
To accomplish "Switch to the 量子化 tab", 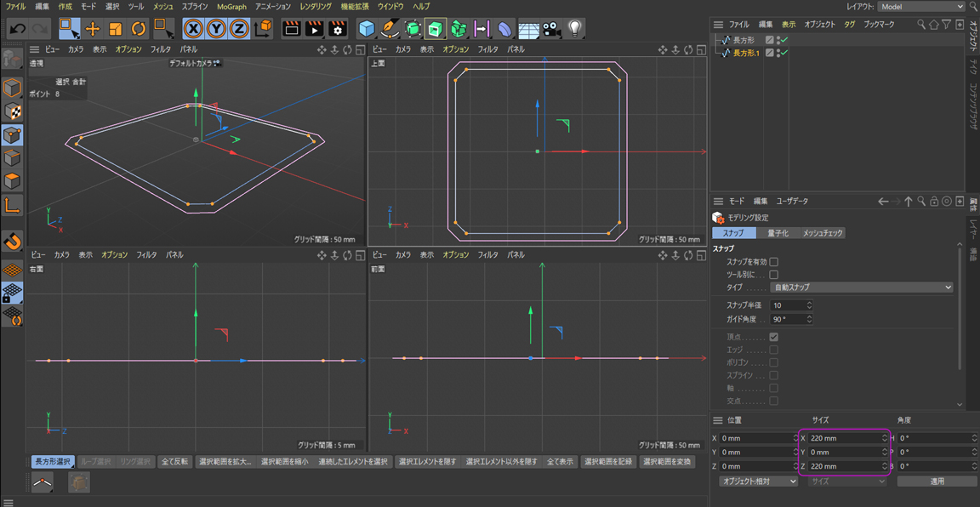I will (x=778, y=233).
